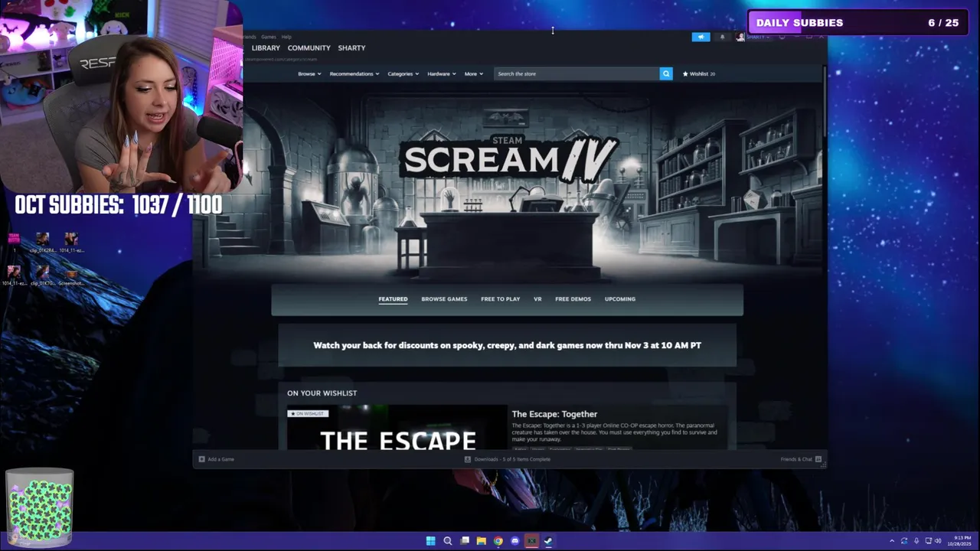The height and width of the screenshot is (551, 980).
Task: Expand the Categories dropdown
Action: click(403, 73)
